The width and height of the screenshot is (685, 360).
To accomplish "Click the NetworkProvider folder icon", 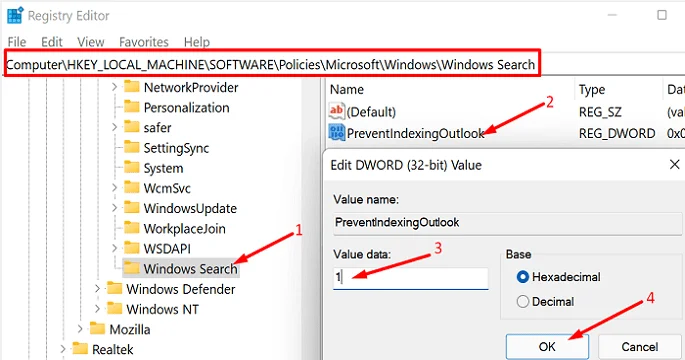I will pos(131,86).
